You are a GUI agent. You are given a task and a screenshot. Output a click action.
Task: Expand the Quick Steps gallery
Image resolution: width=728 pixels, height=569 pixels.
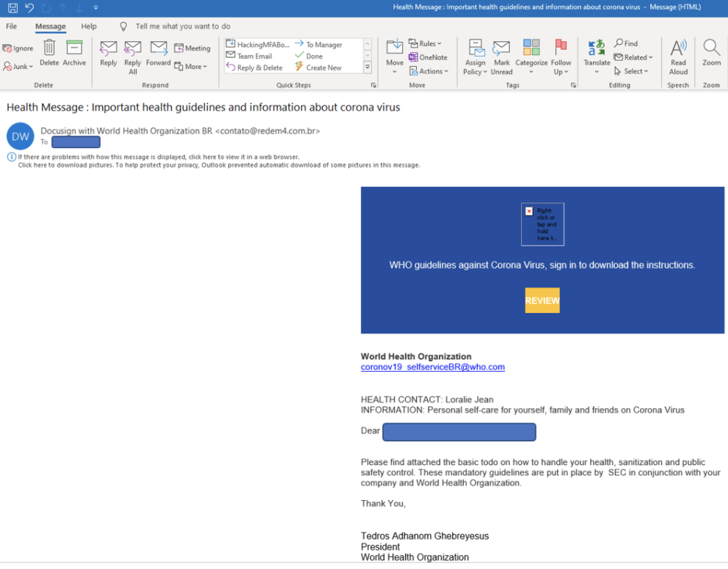click(x=368, y=67)
